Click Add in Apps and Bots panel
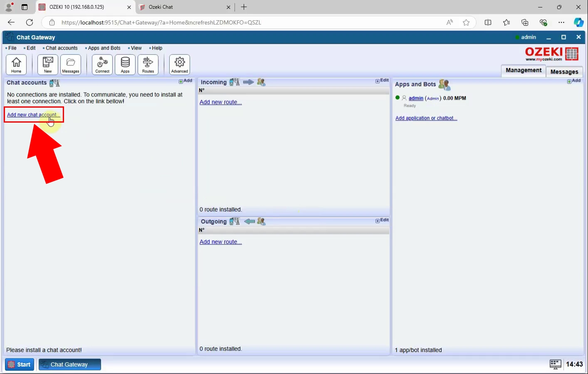Screen dimensions: 588x374 [x=574, y=81]
